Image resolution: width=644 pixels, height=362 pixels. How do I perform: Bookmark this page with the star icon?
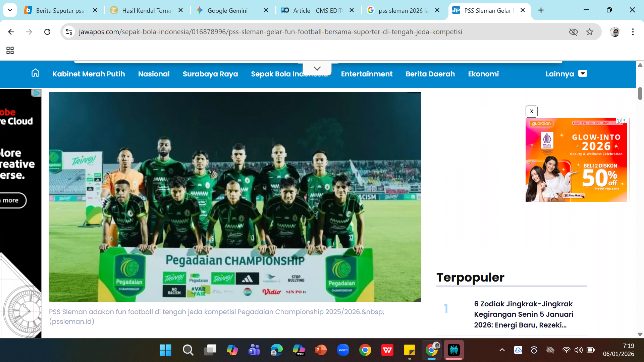[x=590, y=32]
